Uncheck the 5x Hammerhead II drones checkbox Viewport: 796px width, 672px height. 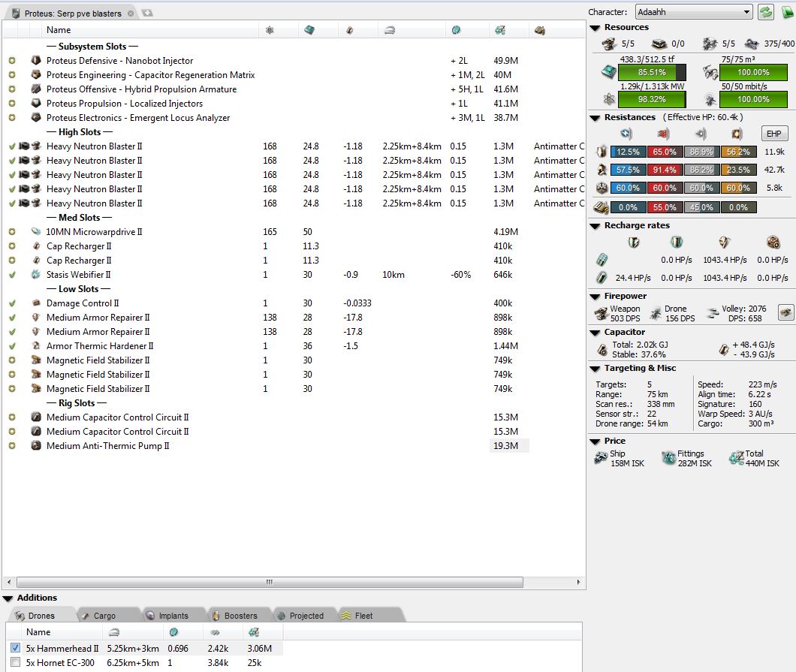coord(15,648)
